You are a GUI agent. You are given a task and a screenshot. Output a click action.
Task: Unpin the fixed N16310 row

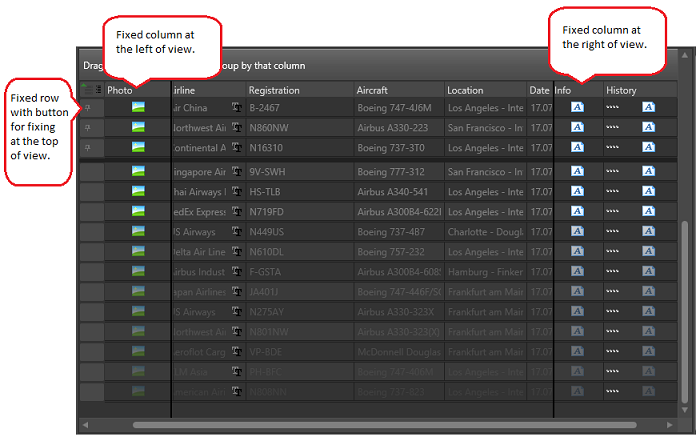pyautogui.click(x=88, y=148)
